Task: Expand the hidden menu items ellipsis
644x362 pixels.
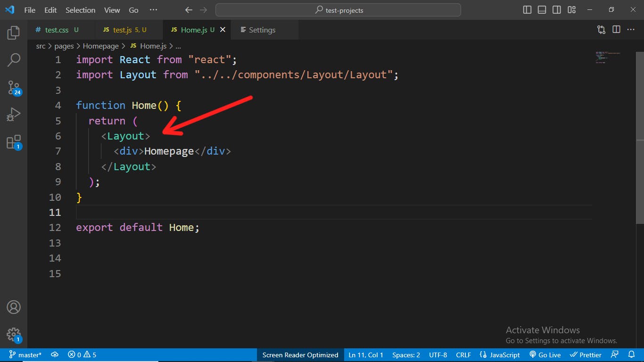Action: 153,10
